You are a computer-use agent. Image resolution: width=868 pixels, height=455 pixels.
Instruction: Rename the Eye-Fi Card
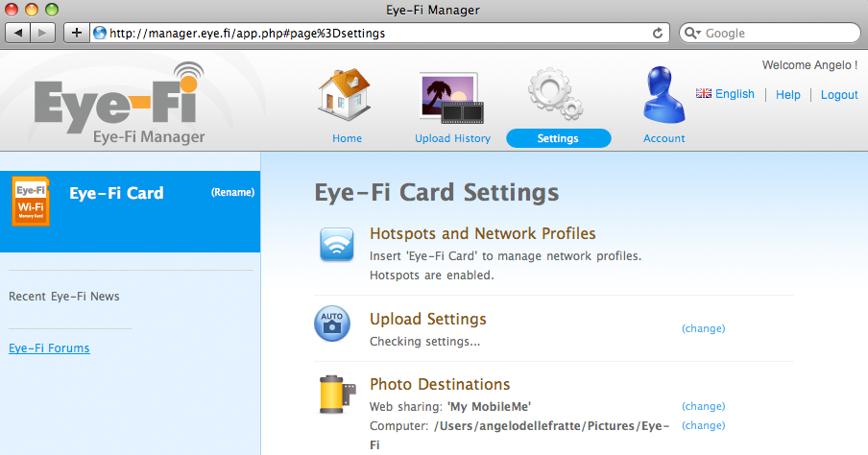232,192
